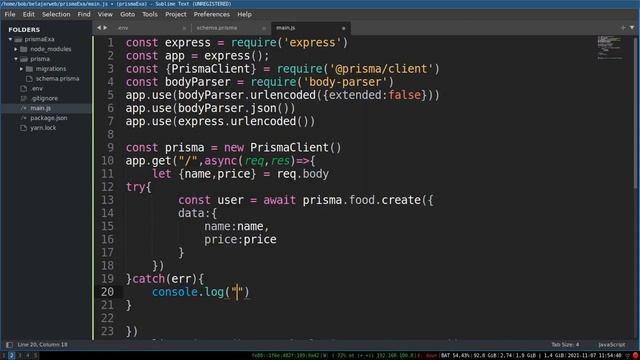Click 'false' in extended option

click(x=404, y=95)
